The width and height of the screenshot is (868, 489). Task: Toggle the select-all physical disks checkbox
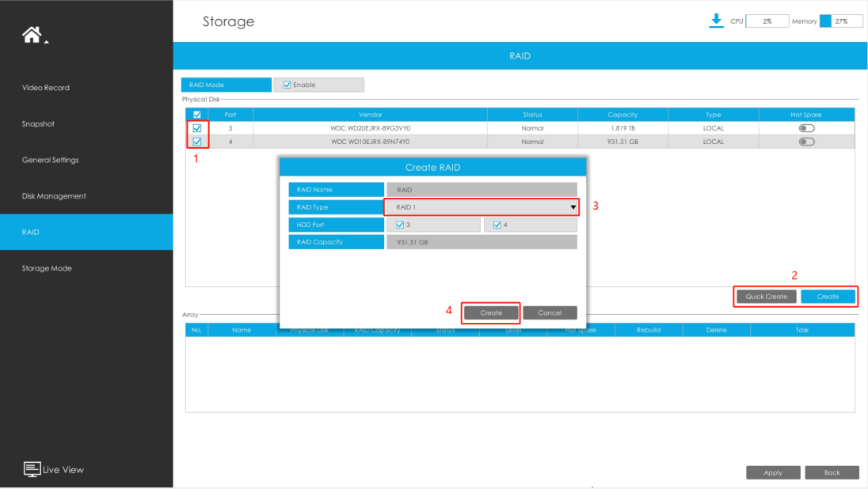click(197, 115)
